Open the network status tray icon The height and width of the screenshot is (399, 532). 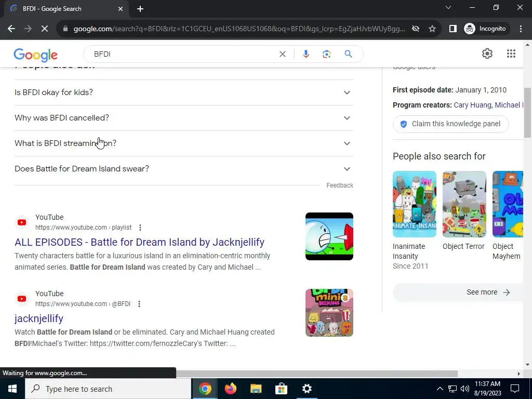pos(453,389)
